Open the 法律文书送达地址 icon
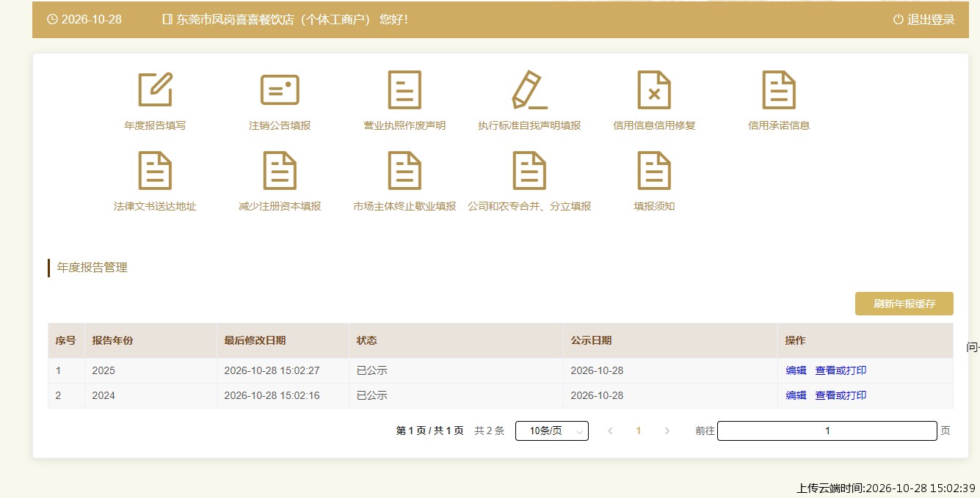This screenshot has width=980, height=498. click(x=155, y=170)
